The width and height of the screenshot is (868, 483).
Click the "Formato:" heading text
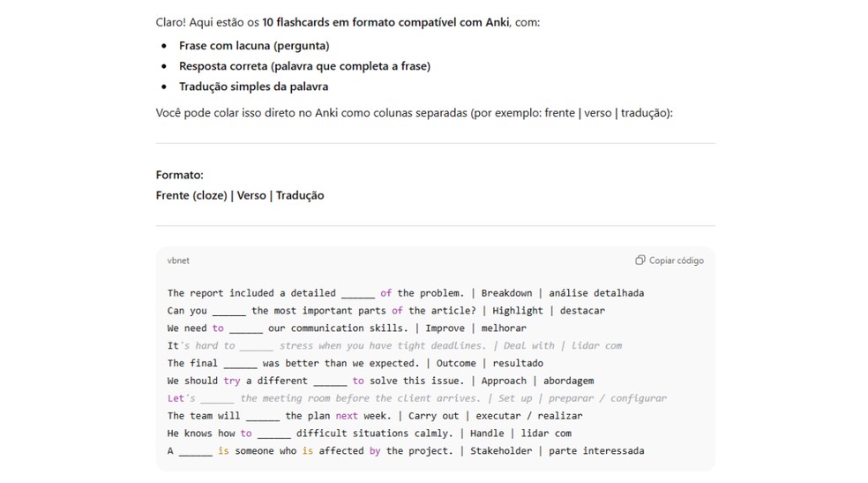pos(179,175)
